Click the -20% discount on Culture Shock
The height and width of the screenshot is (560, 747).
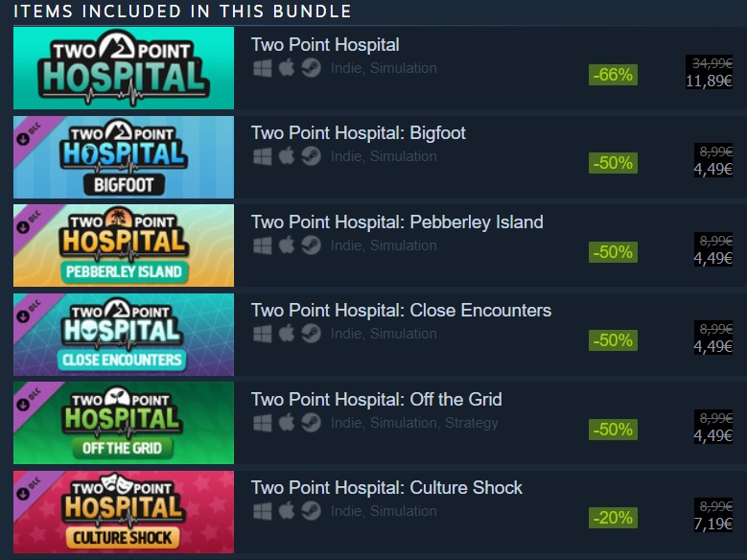[x=613, y=518]
